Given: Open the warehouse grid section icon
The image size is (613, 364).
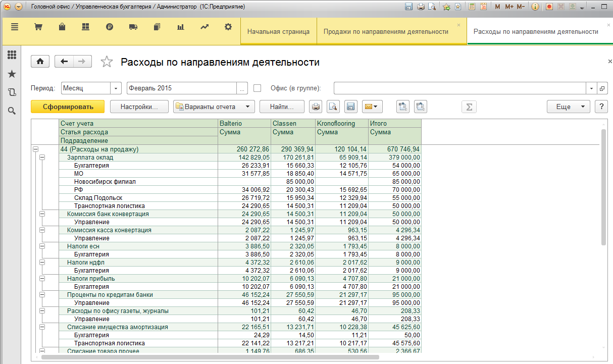Looking at the screenshot, I should pos(85,27).
